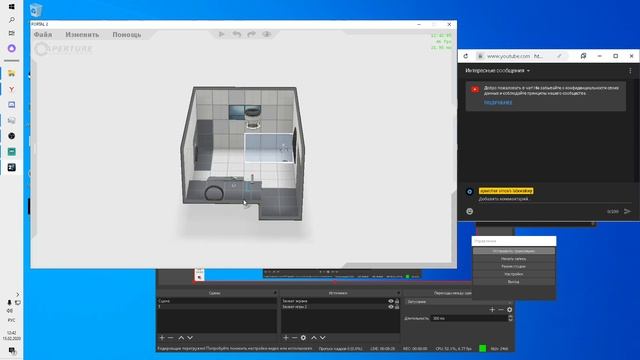Open the Затухание transition dropdown in OBS
Screen dimensions: 640x360
pos(459,302)
